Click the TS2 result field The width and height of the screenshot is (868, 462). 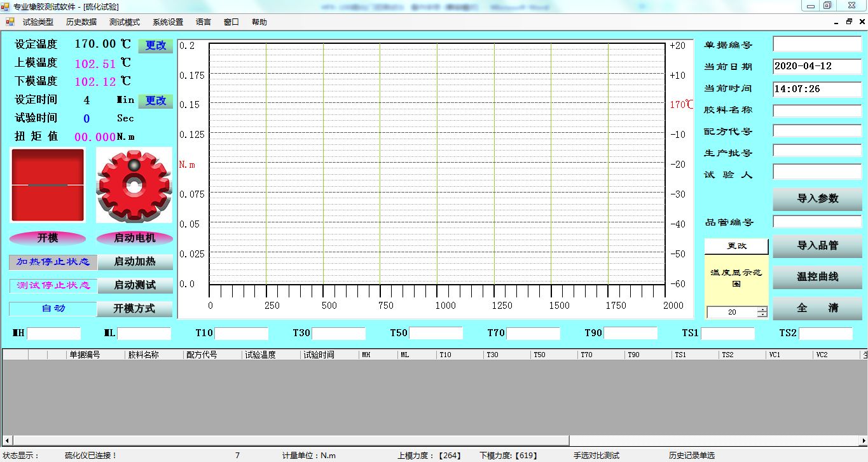point(826,333)
